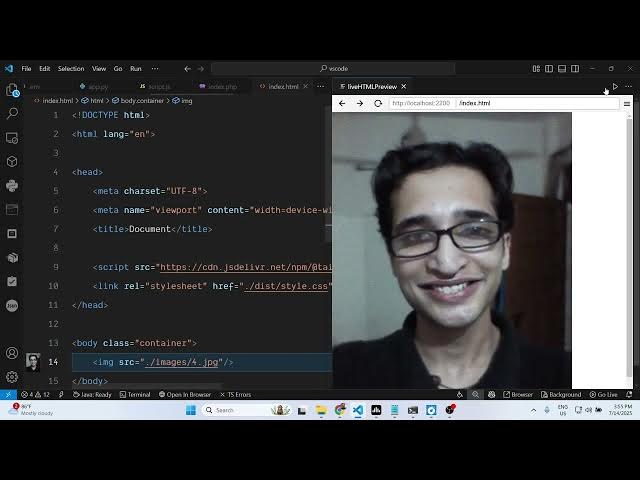Open the Search view in the activity bar
640x480 pixels.
[x=12, y=113]
